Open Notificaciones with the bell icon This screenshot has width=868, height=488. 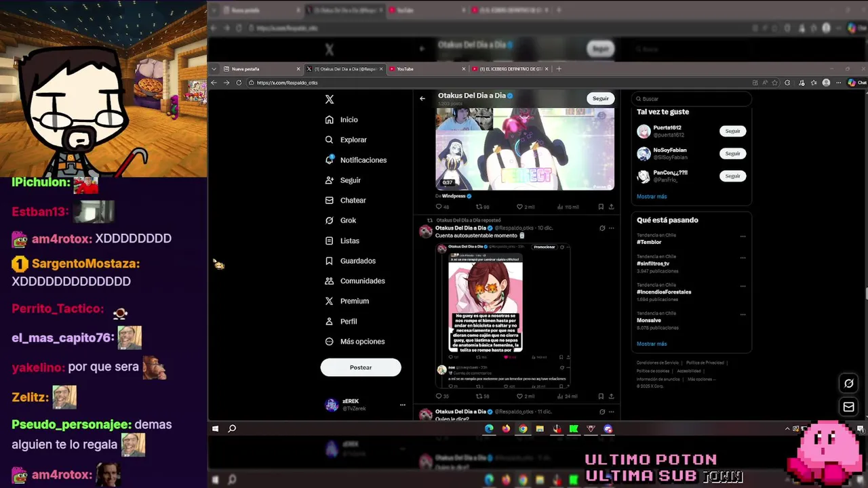(355, 160)
